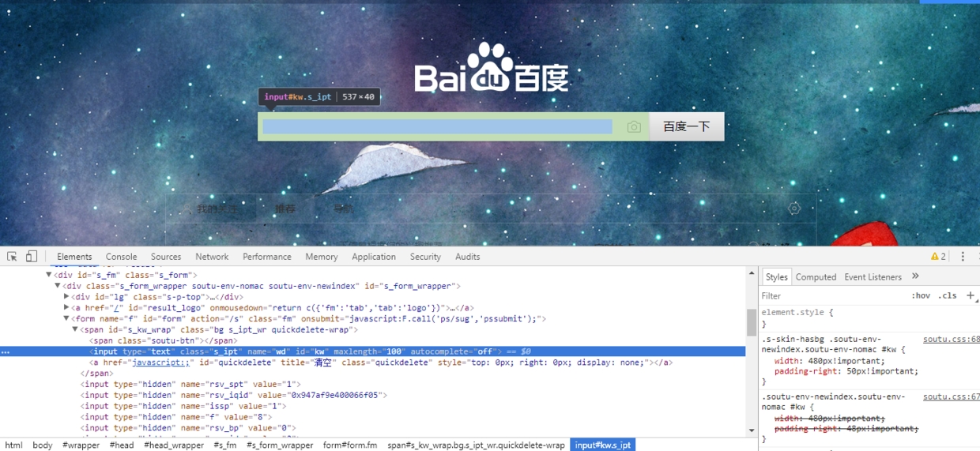Activate the inspect element picker icon

[12, 257]
